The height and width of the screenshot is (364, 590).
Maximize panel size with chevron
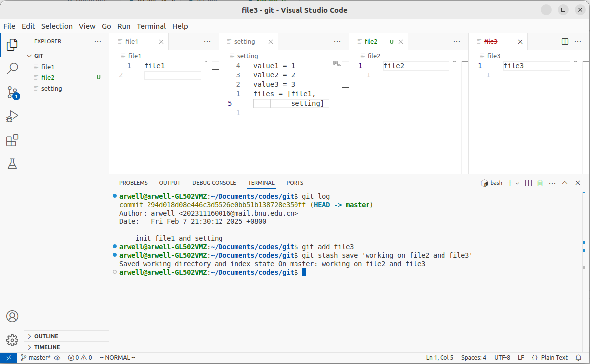click(565, 183)
